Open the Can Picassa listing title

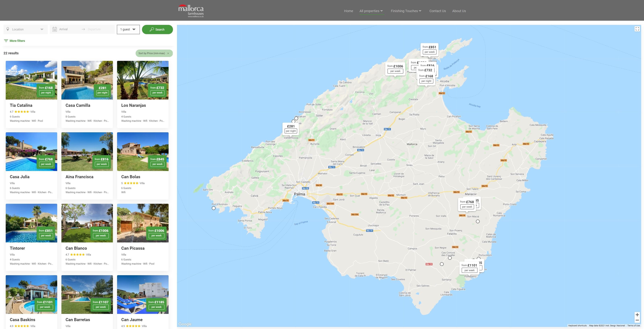[x=133, y=248]
